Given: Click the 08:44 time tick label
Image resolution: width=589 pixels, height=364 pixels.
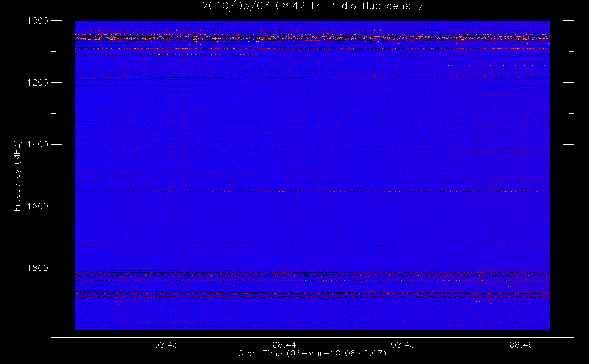Looking at the screenshot, I should tap(285, 345).
